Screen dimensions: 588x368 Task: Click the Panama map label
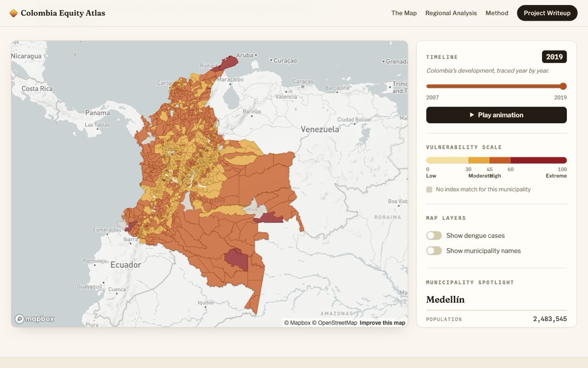point(98,113)
